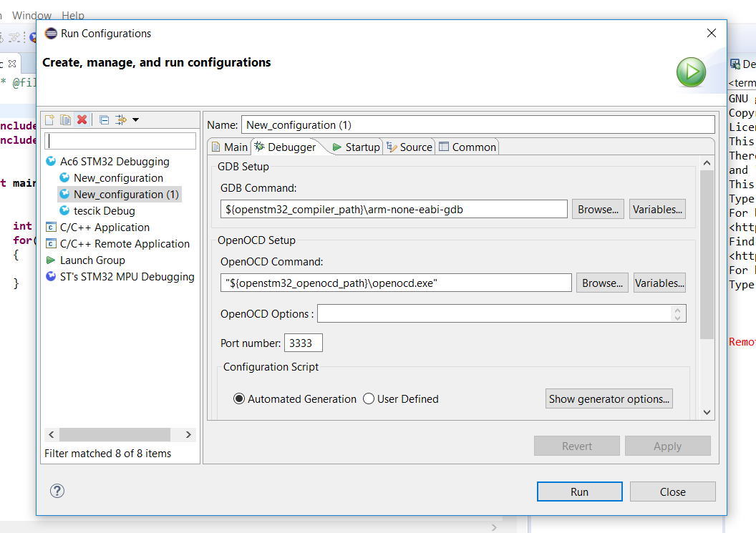Open the Common tab
This screenshot has height=533, width=756.
467,147
